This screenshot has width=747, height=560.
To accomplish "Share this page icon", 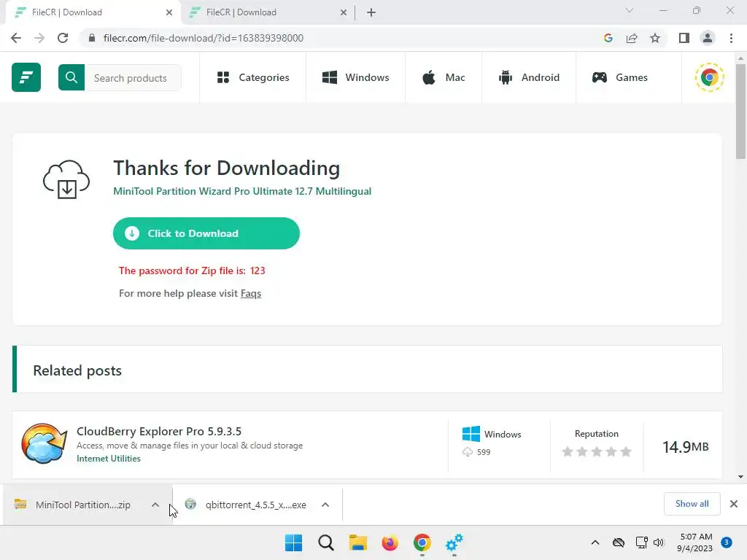I will point(632,38).
